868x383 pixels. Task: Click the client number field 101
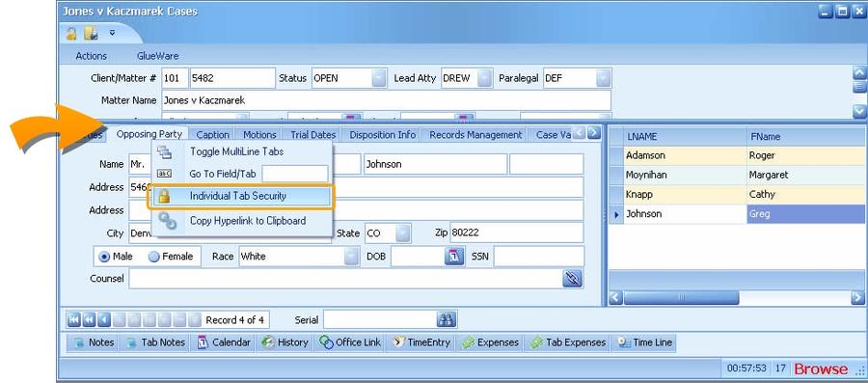pos(174,78)
